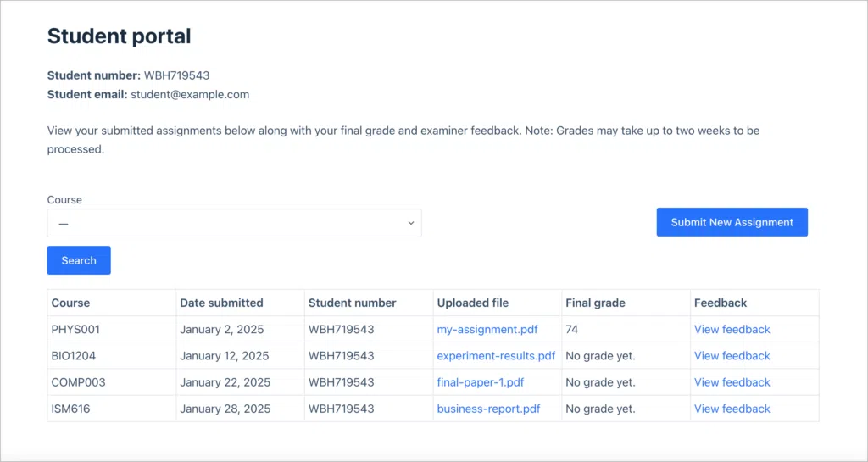Click the student email student@example.com
Screen dimensions: 868x462
pos(190,95)
